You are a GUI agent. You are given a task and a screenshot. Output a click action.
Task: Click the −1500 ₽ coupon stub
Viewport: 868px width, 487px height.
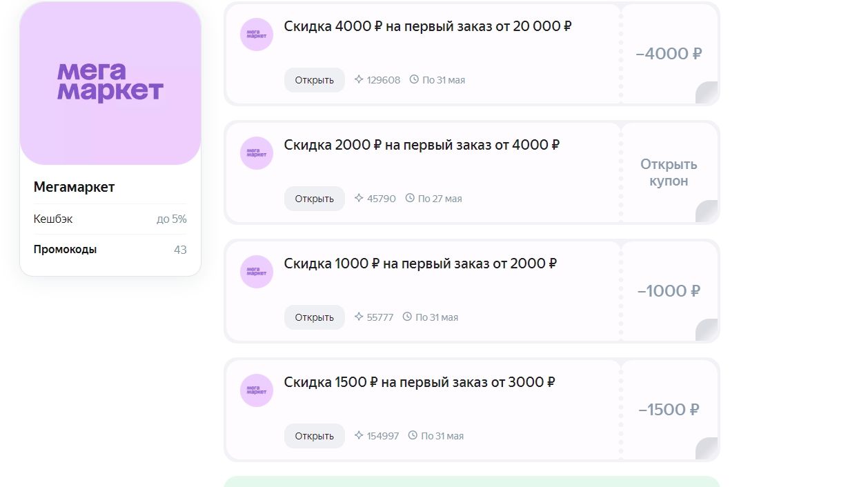point(669,410)
